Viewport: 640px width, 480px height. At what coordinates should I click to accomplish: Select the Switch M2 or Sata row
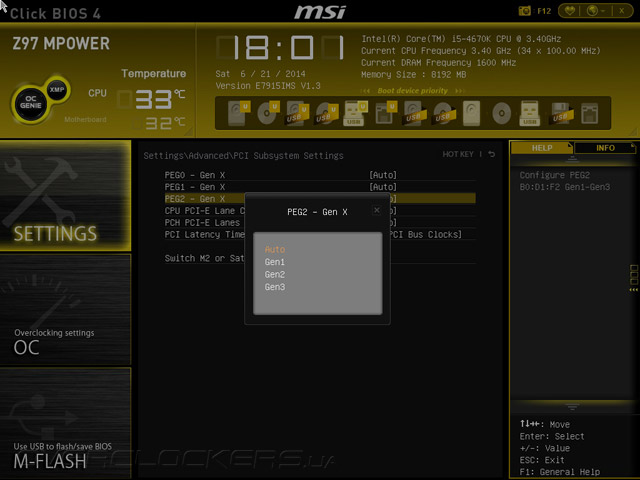pos(320,258)
